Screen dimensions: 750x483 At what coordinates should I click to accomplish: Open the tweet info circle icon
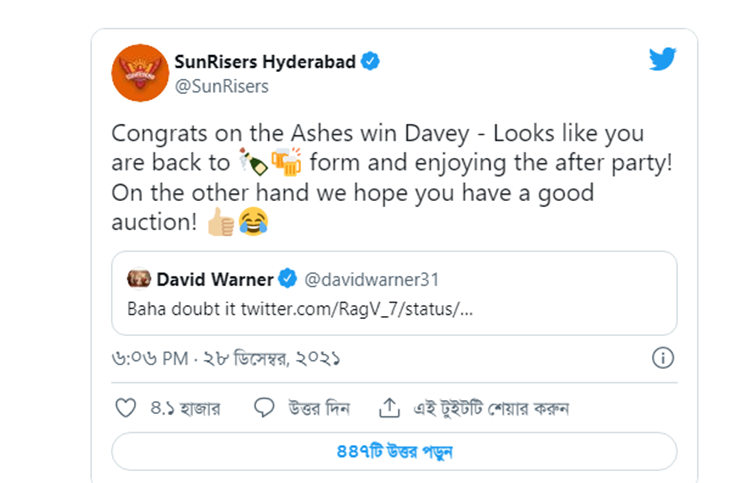[x=663, y=358]
